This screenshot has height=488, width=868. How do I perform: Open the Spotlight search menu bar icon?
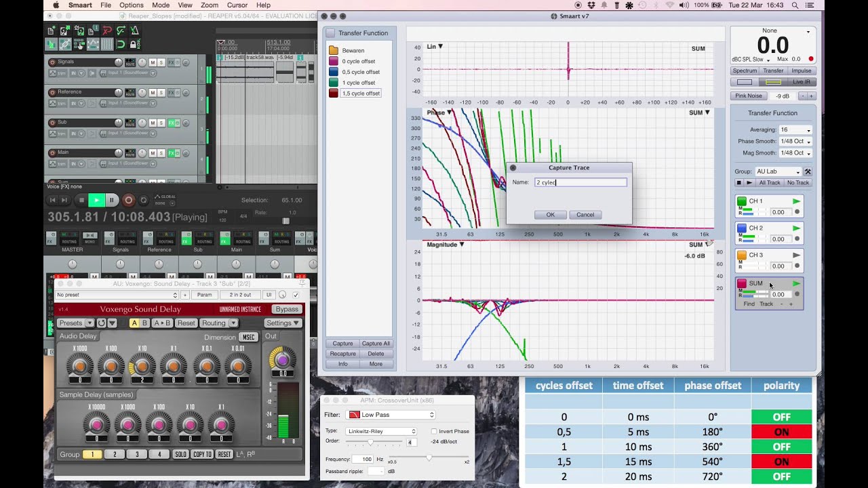coord(794,5)
